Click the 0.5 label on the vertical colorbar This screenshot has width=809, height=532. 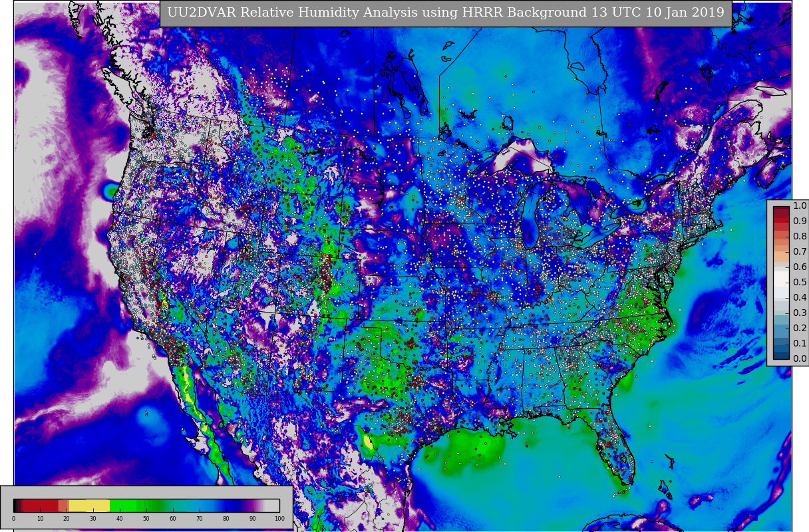click(x=800, y=283)
